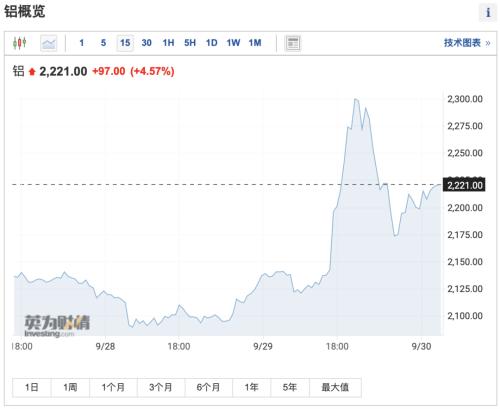The width and height of the screenshot is (500, 409).
Task: Click the +97.00 change value
Action: 109,71
